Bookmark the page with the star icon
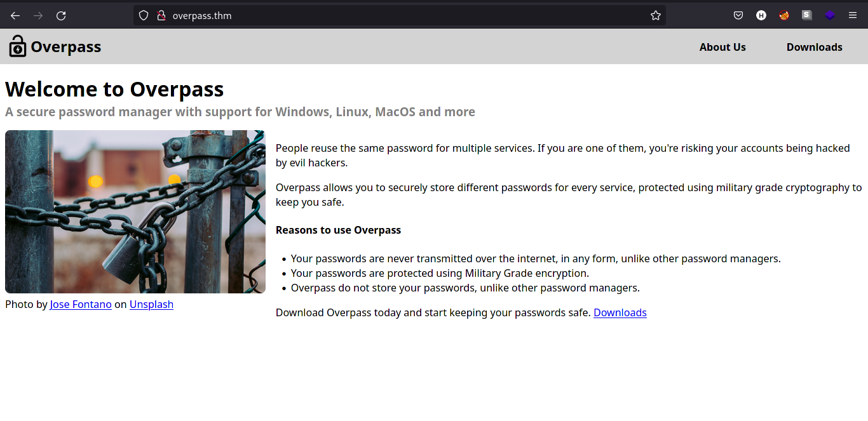 [655, 15]
